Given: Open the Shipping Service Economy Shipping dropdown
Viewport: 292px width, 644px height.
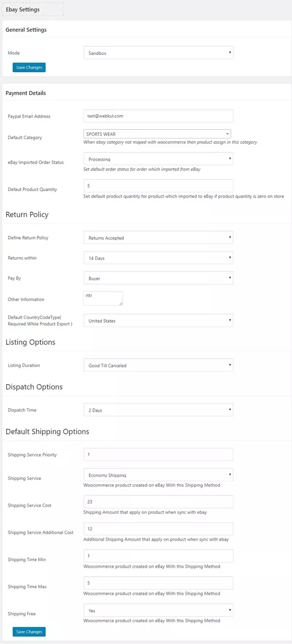Looking at the screenshot, I should [158, 475].
